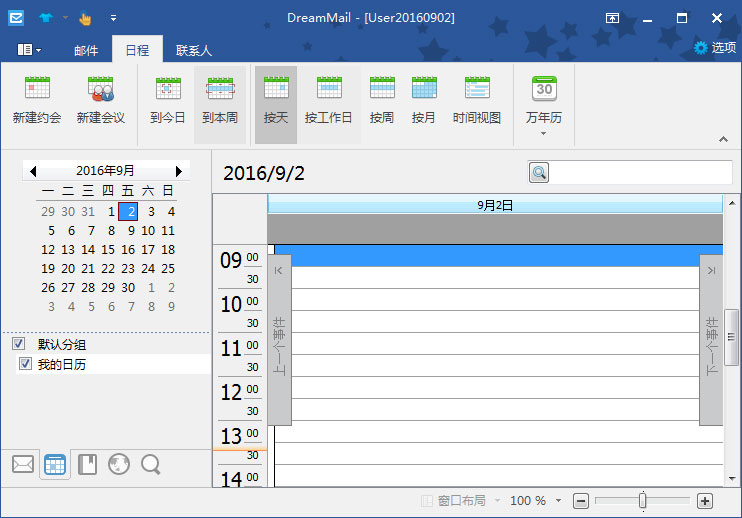This screenshot has height=518, width=742.
Task: Click the touch-mode hand icon
Action: tap(85, 18)
